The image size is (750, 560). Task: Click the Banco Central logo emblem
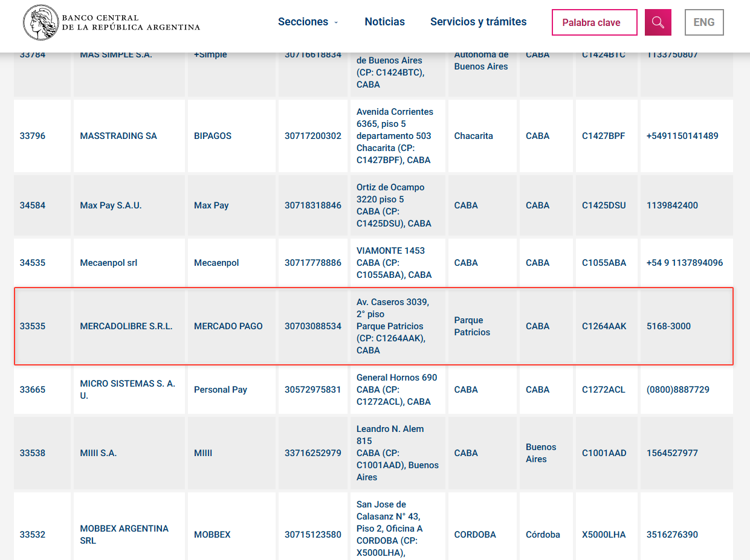click(x=41, y=23)
